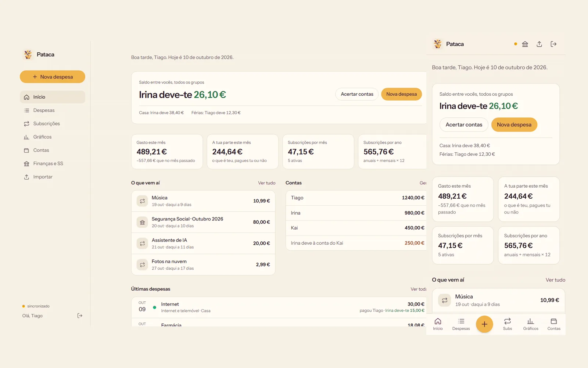Open the Importar upload icon in the sidebar
Image resolution: width=588 pixels, height=368 pixels.
click(x=26, y=177)
